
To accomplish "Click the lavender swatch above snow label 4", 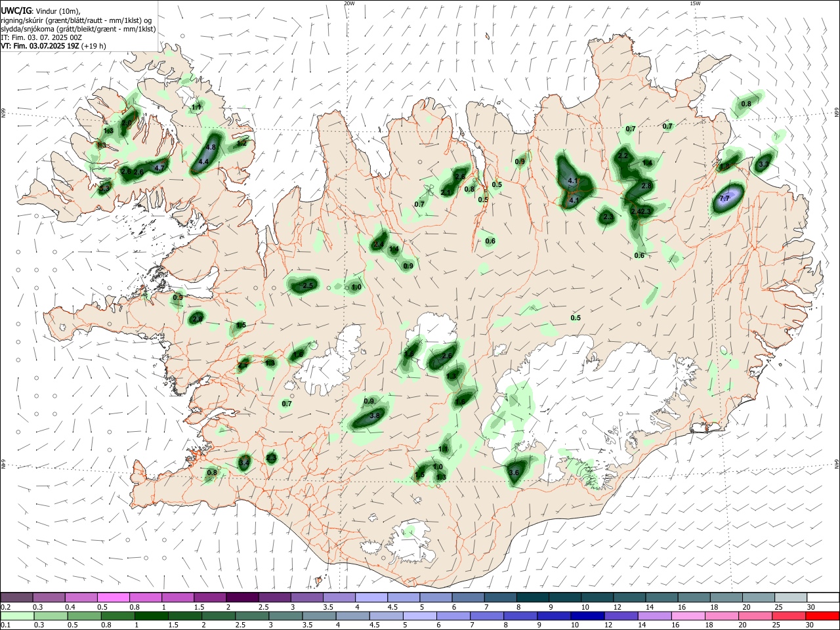I will [371, 597].
